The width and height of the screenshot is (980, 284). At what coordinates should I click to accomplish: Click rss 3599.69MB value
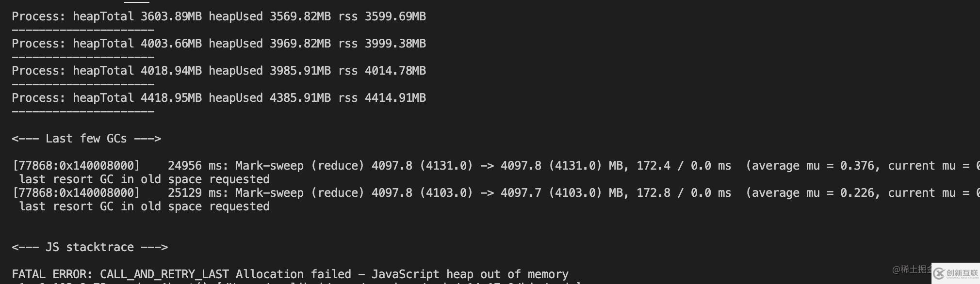395,16
